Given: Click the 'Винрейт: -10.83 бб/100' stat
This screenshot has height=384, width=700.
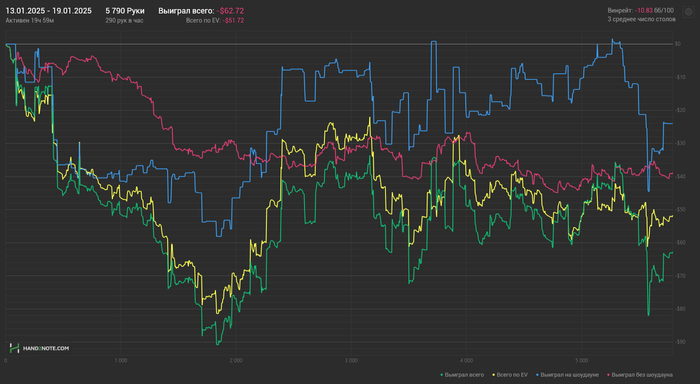Looking at the screenshot, I should 641,10.
